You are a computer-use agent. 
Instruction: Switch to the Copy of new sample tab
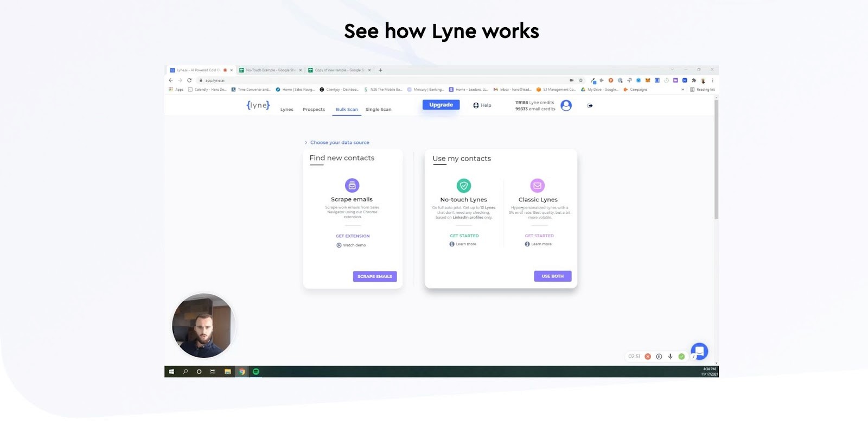pyautogui.click(x=340, y=70)
